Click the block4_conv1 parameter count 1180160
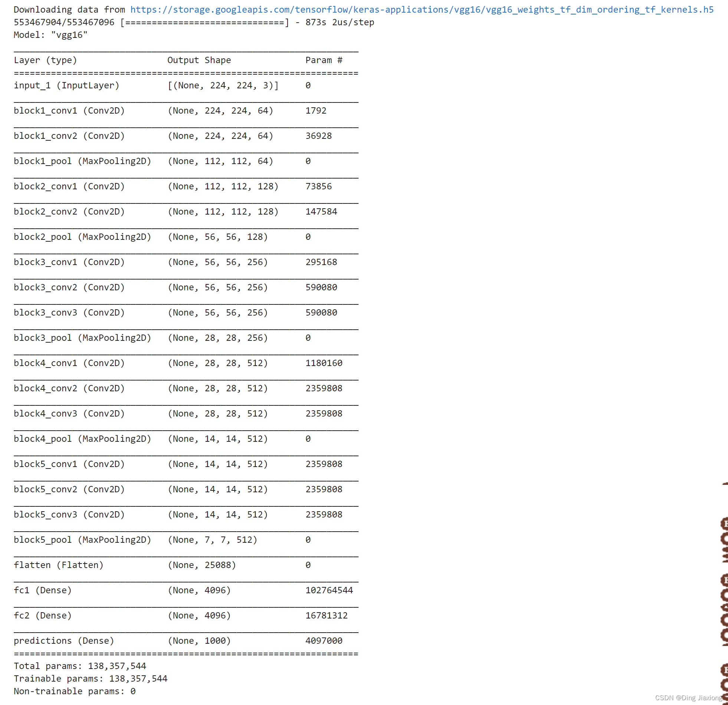Viewport: 728px width, 705px height. 324,363
